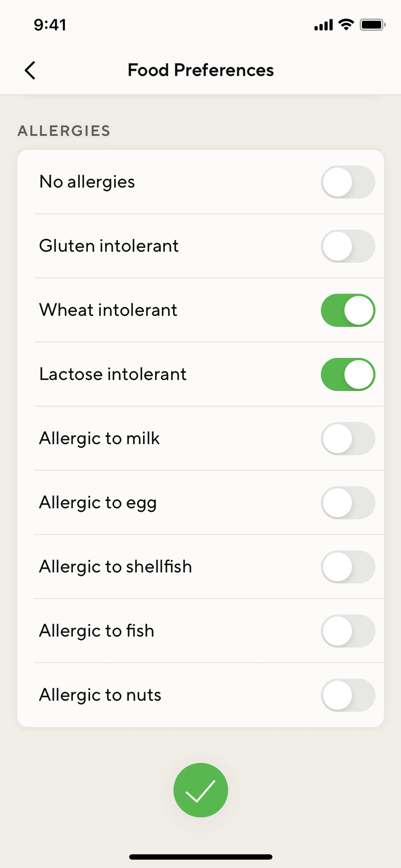This screenshot has height=868, width=401.
Task: Enable the Allergic to fish switch
Action: pyautogui.click(x=348, y=631)
